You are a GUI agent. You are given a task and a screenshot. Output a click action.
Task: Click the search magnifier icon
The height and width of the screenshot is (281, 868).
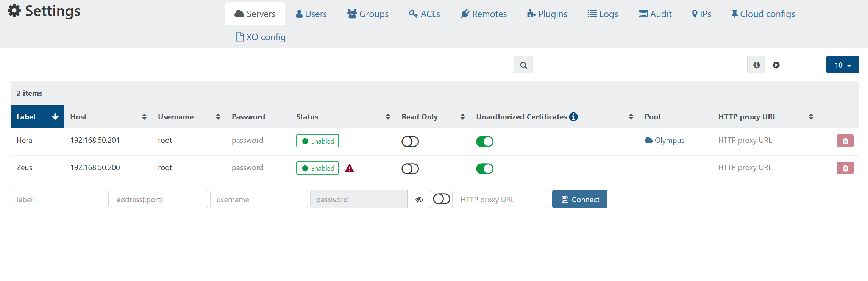(523, 65)
